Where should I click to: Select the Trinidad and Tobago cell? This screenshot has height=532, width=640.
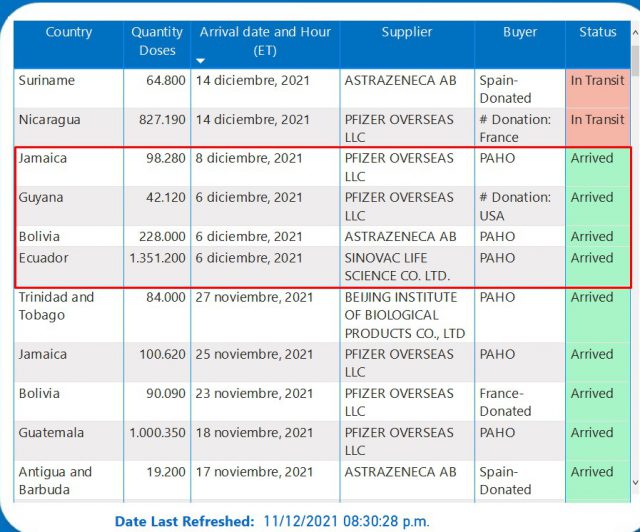pyautogui.click(x=56, y=306)
